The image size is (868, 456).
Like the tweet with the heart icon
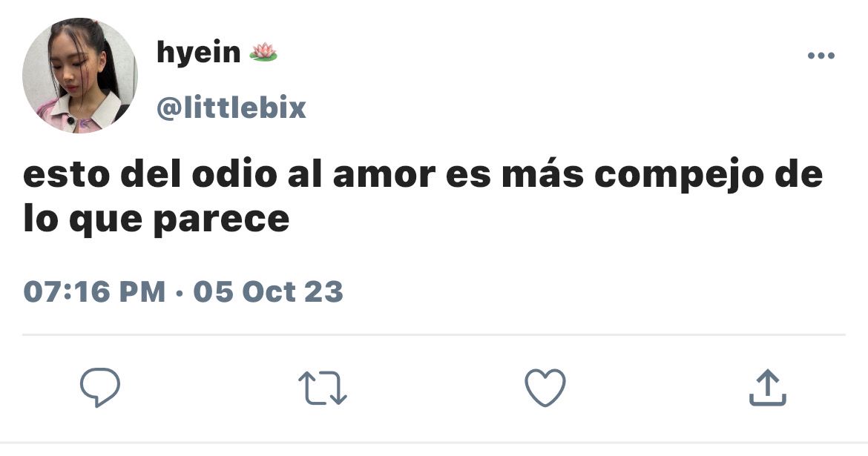click(x=545, y=387)
